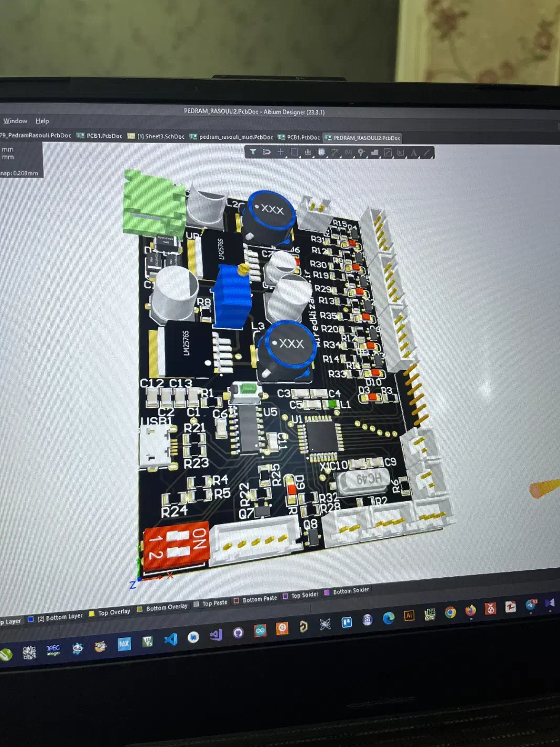Screen dimensions: 560x747
Task: Open the pedram_rasouli_mud.PcbDoc tab
Action: (235, 137)
